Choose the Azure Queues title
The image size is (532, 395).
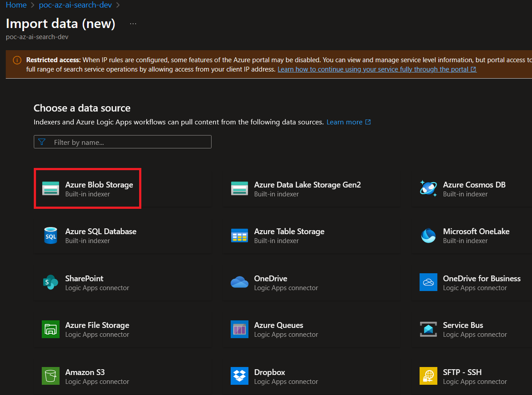(x=279, y=325)
